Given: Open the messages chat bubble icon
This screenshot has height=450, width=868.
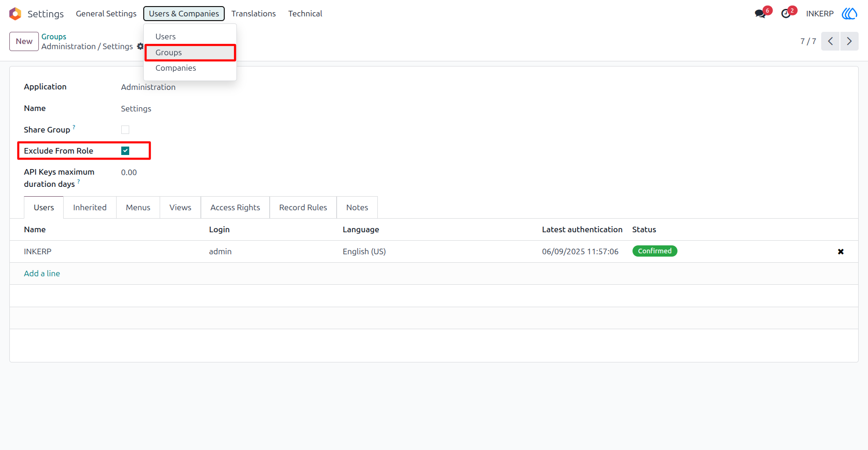Looking at the screenshot, I should click(x=760, y=14).
